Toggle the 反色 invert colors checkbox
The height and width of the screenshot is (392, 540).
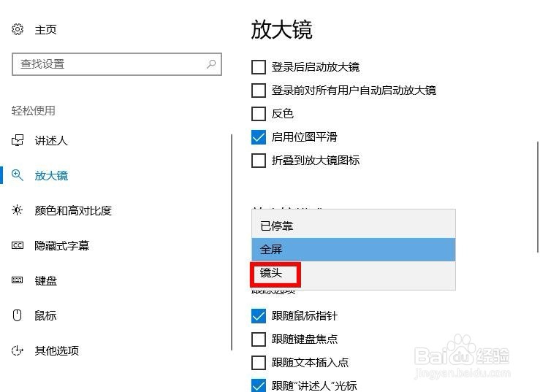click(259, 114)
